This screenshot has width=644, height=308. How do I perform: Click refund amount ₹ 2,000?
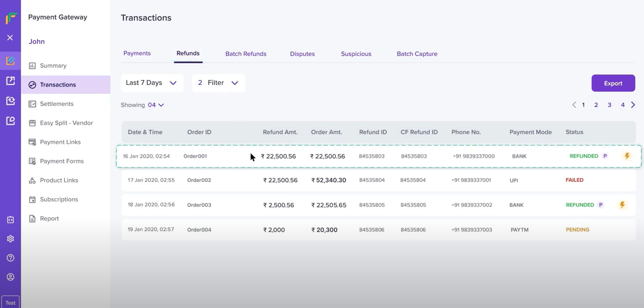pos(274,230)
